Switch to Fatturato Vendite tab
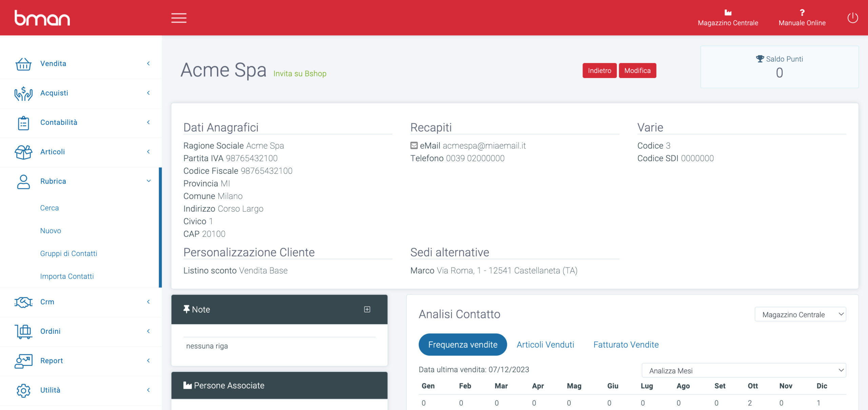868x410 pixels. 626,344
